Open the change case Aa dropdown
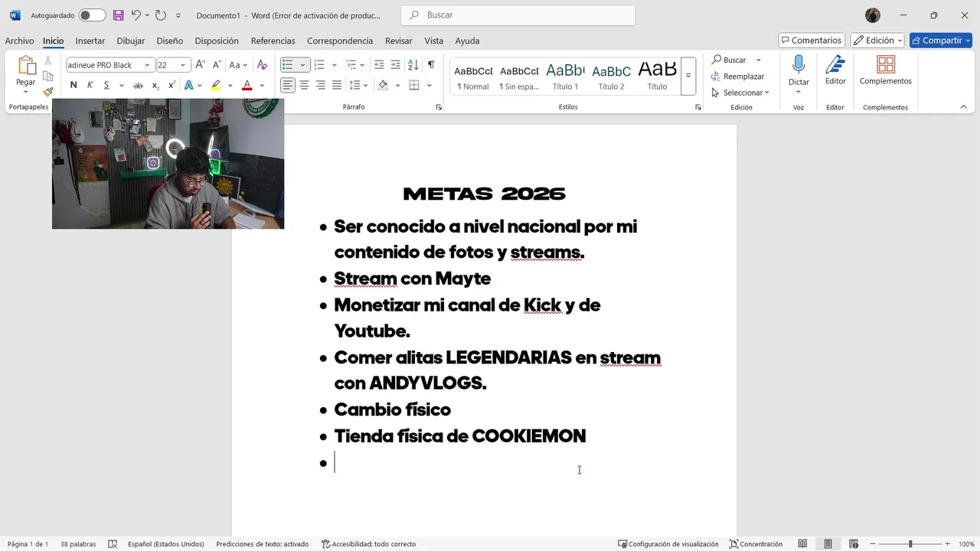 click(238, 65)
